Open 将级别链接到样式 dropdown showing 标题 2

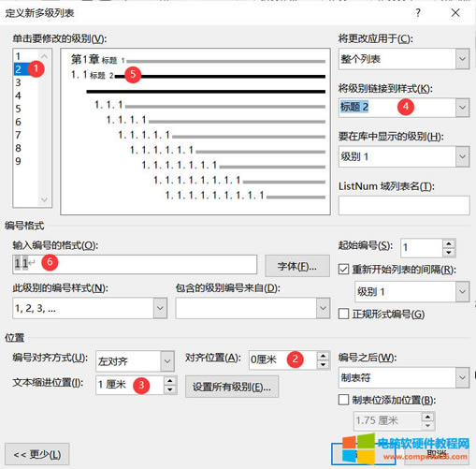coord(404,108)
